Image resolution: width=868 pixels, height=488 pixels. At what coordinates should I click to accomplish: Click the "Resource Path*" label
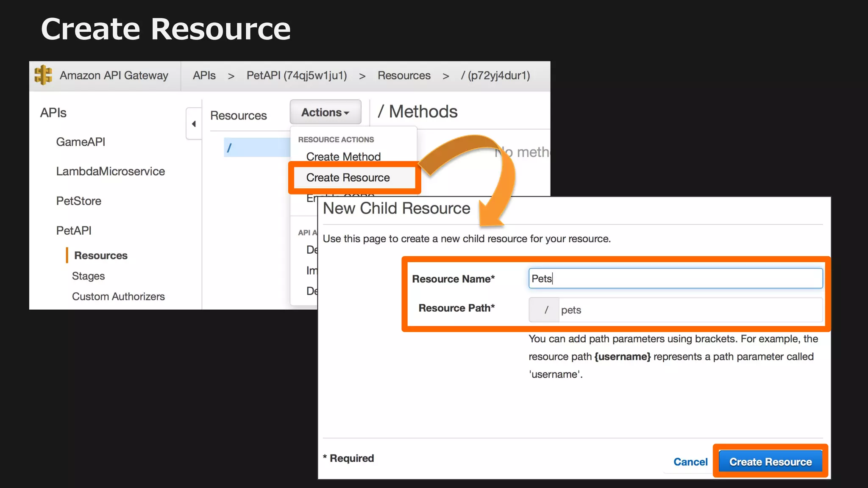click(x=457, y=308)
